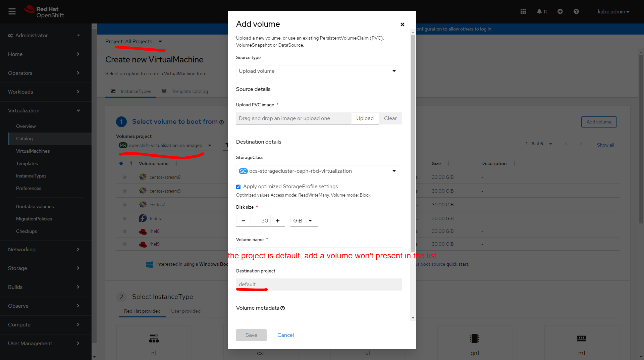
Task: Favorite the rhel9 volume star
Action: point(125,244)
